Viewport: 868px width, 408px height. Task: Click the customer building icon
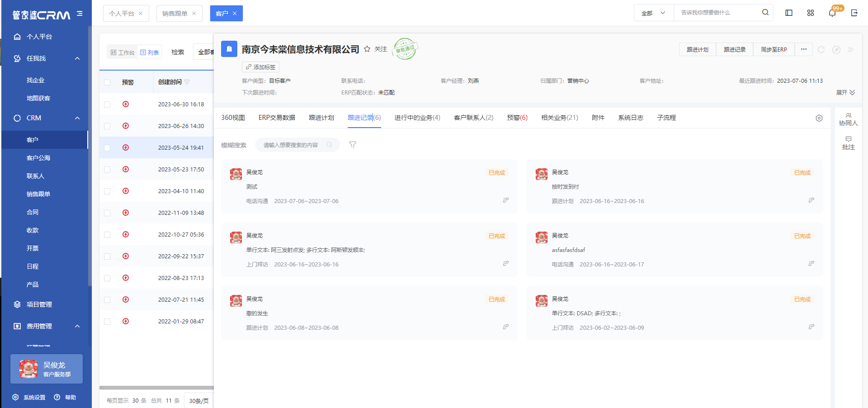pos(229,49)
